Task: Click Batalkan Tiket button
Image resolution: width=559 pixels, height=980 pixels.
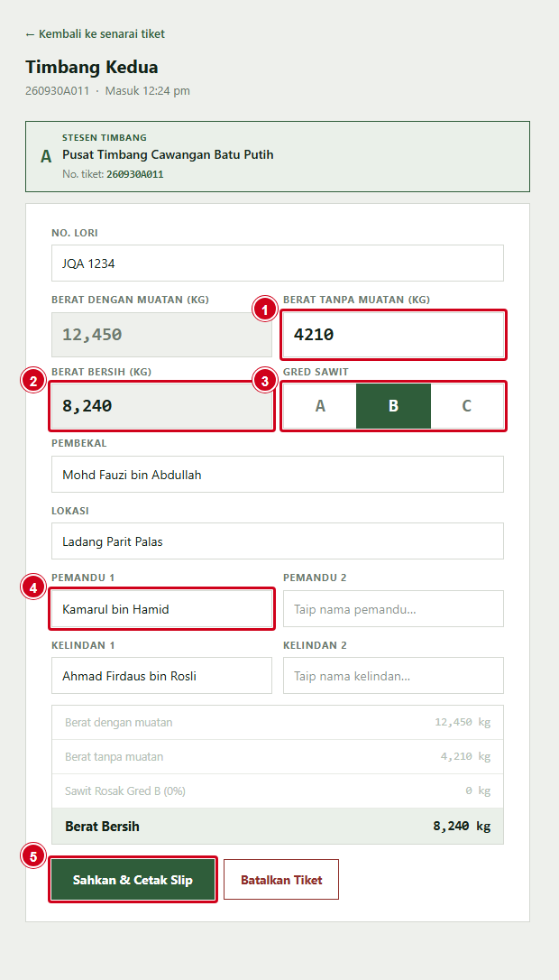Action: tap(281, 879)
